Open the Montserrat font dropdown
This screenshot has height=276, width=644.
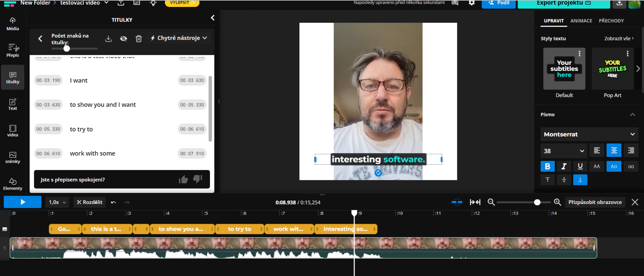click(x=589, y=134)
